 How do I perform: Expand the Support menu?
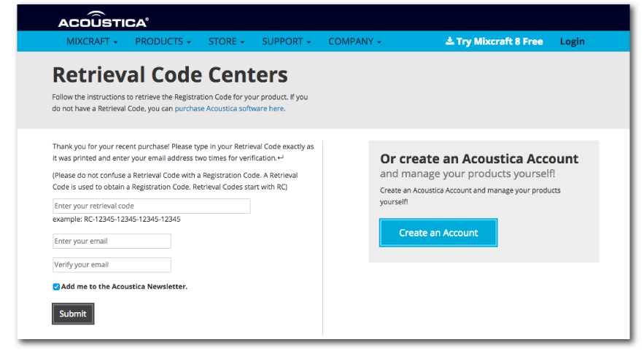pyautogui.click(x=287, y=42)
